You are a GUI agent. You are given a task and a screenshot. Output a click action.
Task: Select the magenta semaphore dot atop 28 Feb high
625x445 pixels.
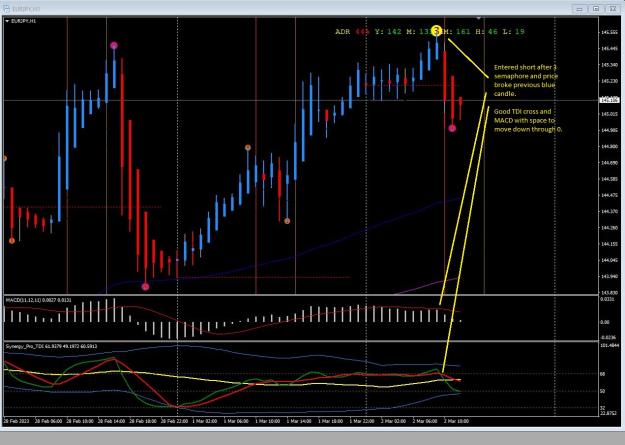click(114, 45)
